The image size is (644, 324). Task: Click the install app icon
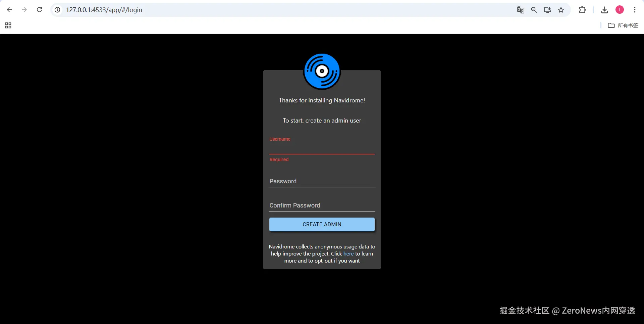547,10
